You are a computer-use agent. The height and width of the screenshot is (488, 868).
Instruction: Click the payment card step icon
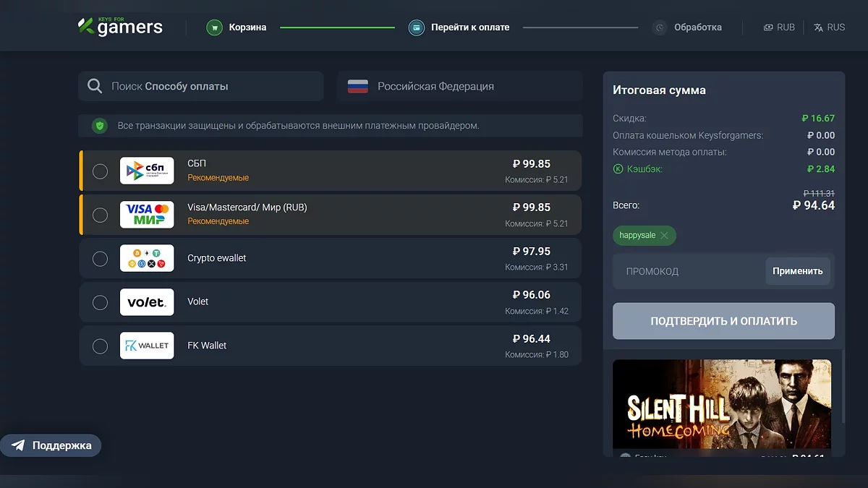pyautogui.click(x=416, y=27)
